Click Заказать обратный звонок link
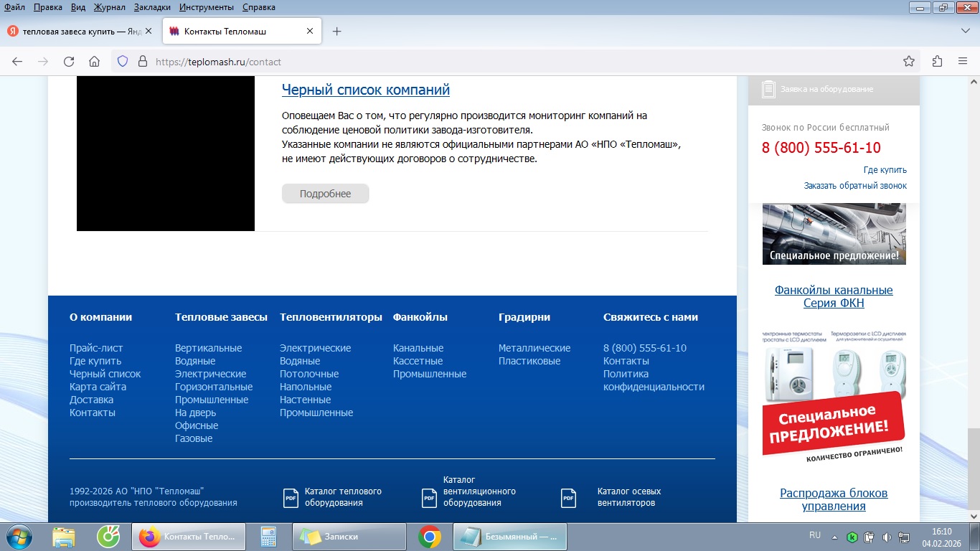The image size is (980, 551). point(855,186)
